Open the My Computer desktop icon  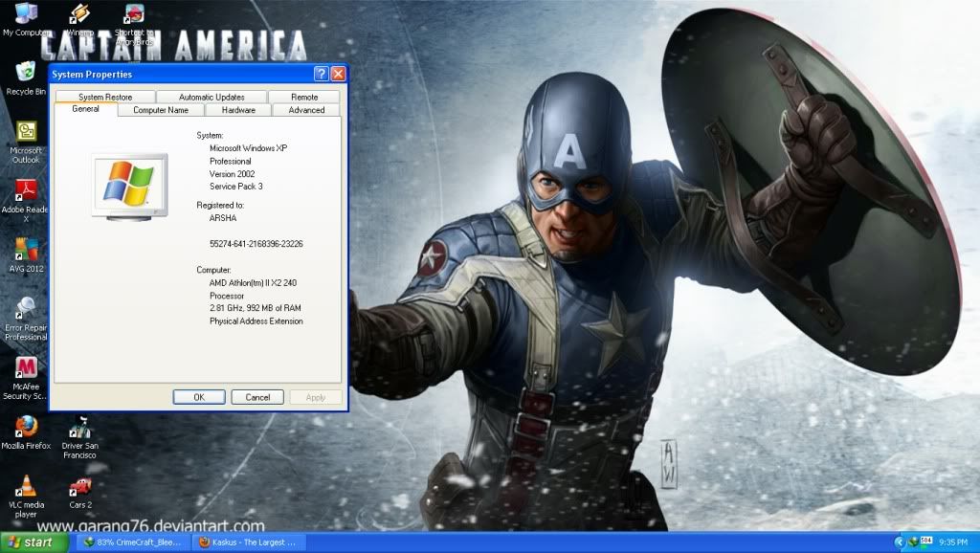pyautogui.click(x=26, y=19)
